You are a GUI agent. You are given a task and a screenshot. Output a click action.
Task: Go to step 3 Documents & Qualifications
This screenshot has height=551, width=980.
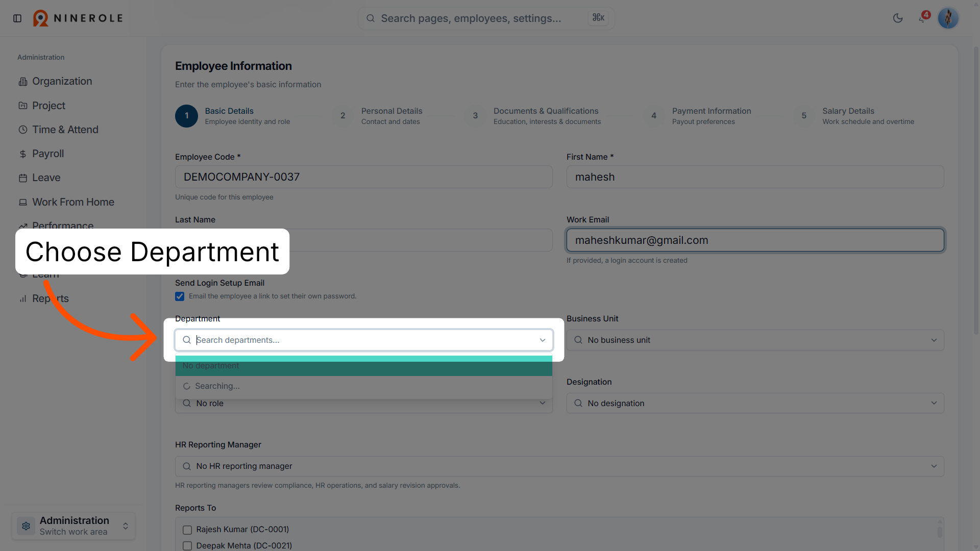tap(533, 116)
